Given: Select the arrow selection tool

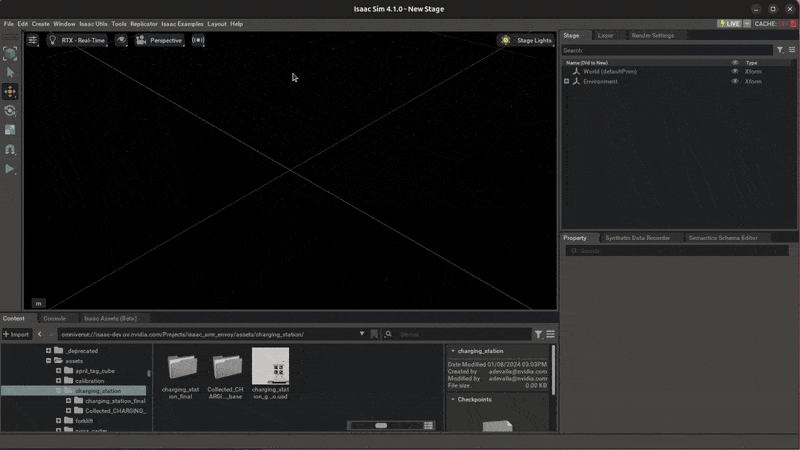Looking at the screenshot, I should (x=10, y=73).
